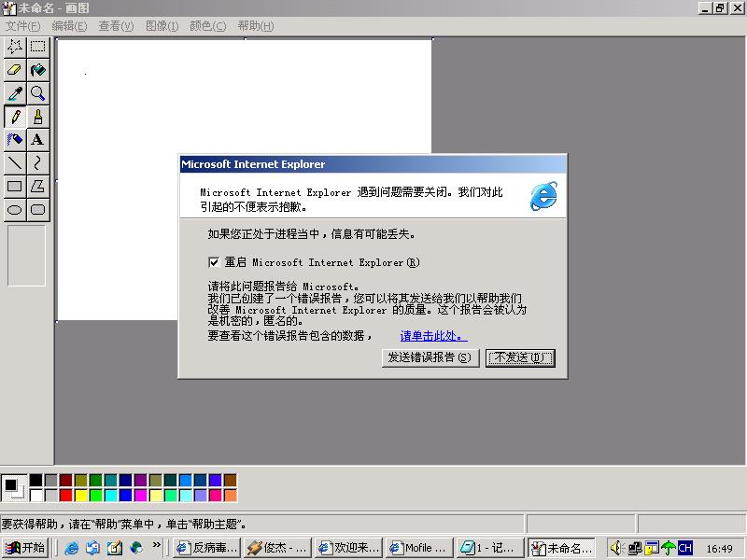Click the send error report button
This screenshot has height=560, width=747.
(430, 358)
